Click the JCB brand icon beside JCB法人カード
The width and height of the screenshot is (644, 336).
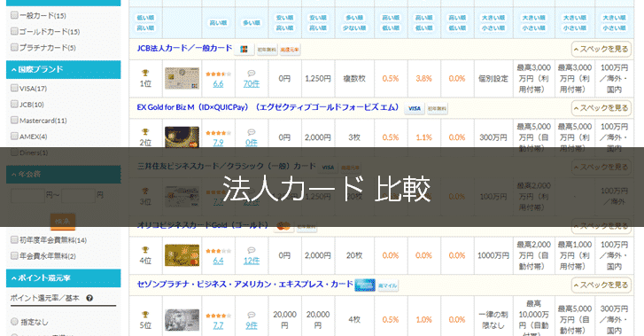pos(244,50)
